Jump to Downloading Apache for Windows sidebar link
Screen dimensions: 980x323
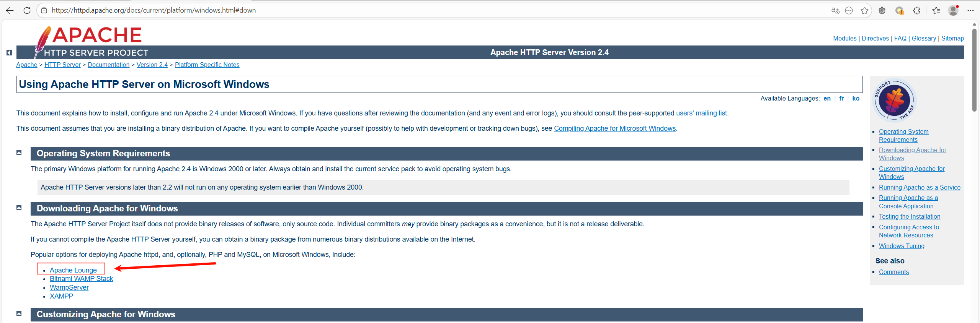[912, 154]
